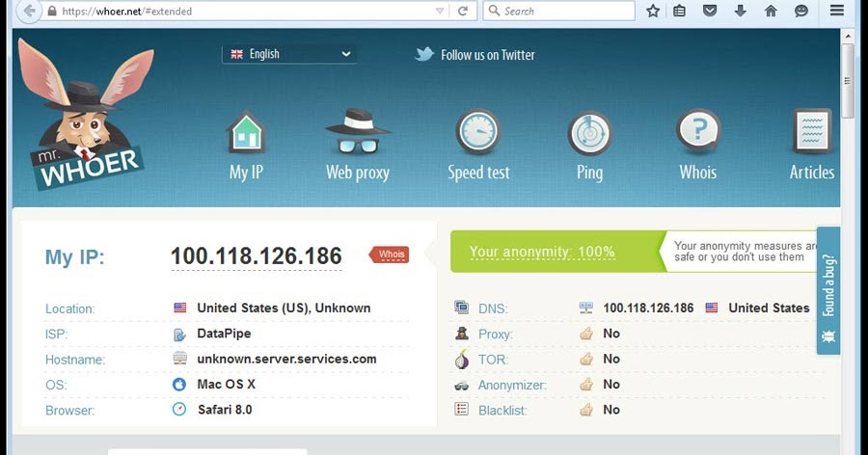Click the Proxy spy figure icon
This screenshot has width=868, height=455.
[x=462, y=334]
